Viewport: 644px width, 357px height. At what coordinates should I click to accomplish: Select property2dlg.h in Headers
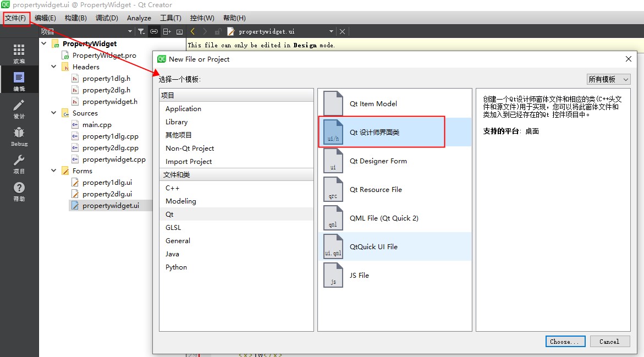[106, 90]
